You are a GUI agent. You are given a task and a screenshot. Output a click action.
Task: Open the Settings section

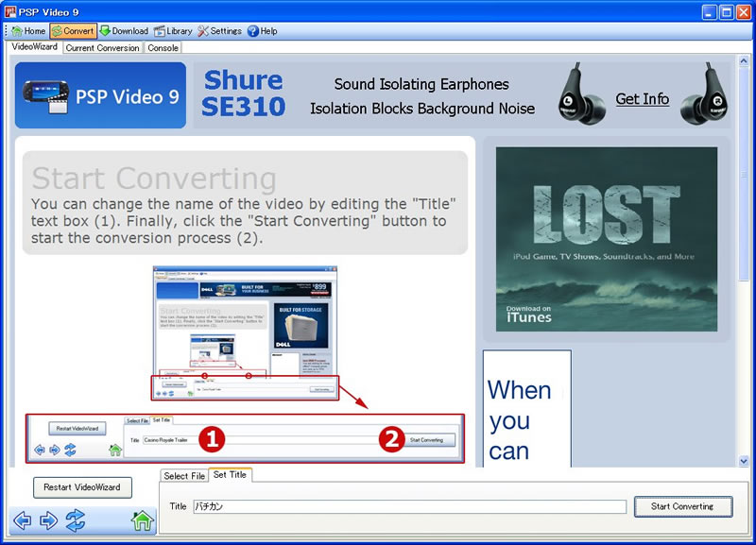[219, 31]
